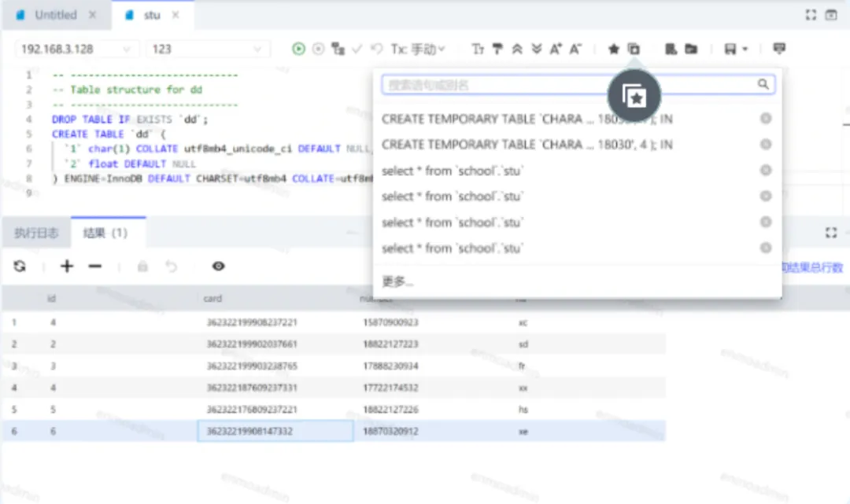Viewport: 850px width, 504px height.
Task: Close the stu tab
Action: 176,15
